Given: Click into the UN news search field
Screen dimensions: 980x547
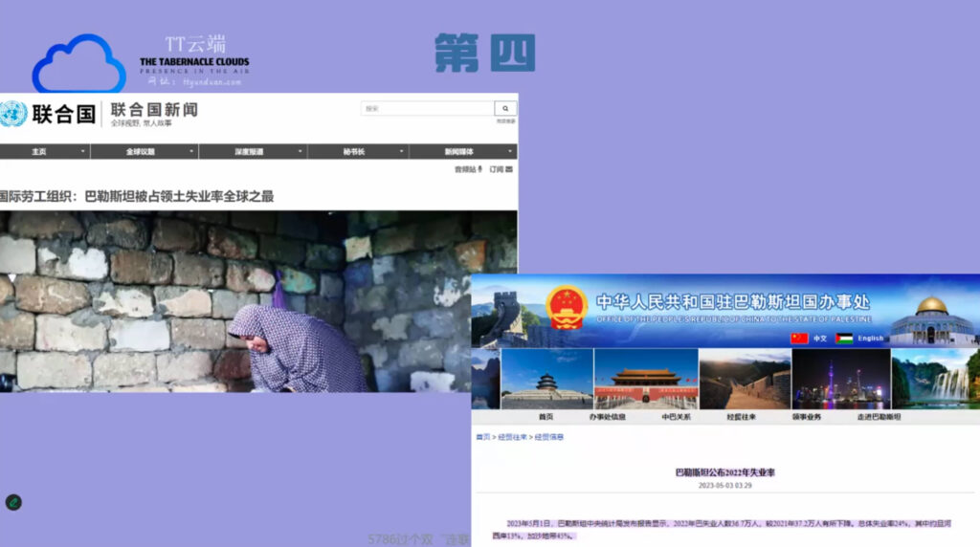Looking at the screenshot, I should click(427, 109).
